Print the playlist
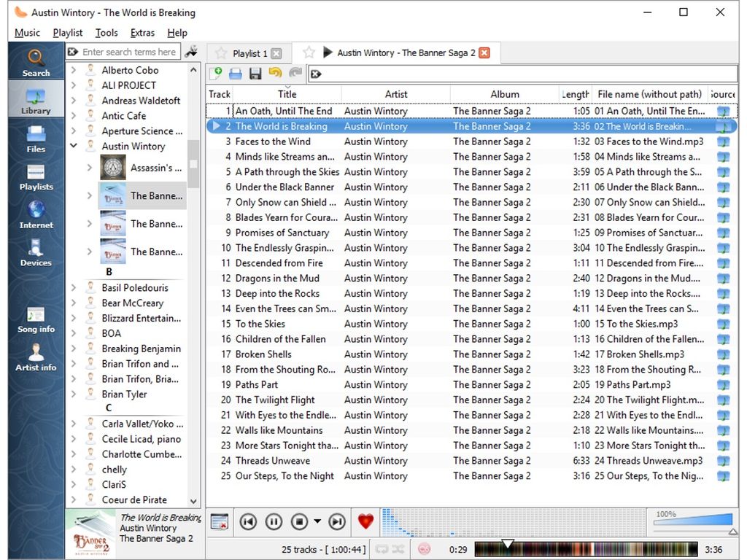 (236, 73)
